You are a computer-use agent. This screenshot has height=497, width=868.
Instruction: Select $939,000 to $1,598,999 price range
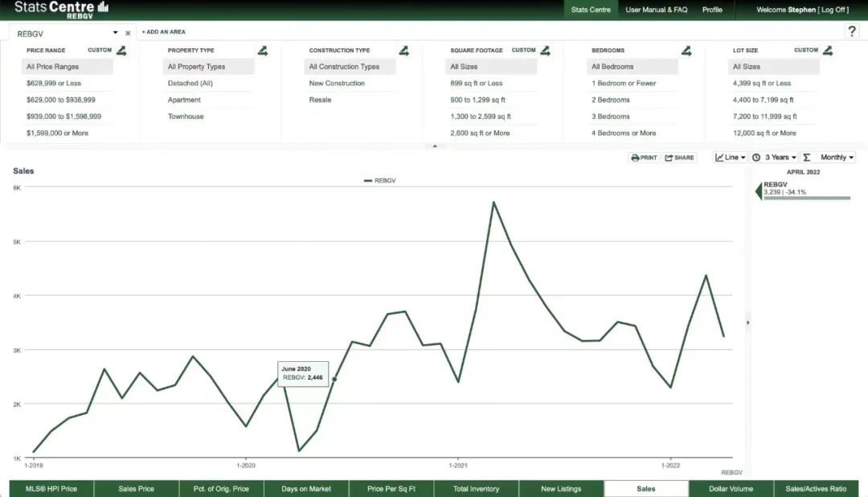coord(63,117)
